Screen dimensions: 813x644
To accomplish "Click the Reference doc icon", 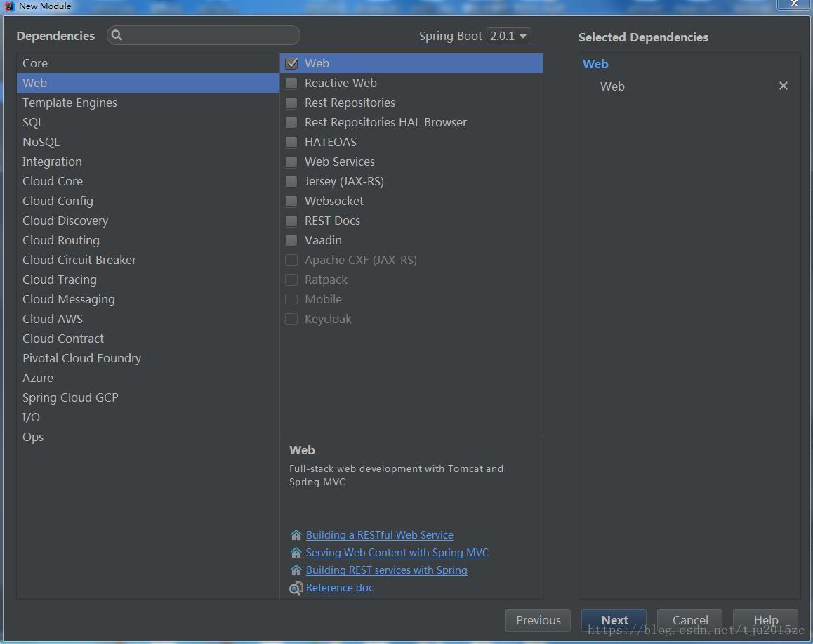I will point(296,588).
